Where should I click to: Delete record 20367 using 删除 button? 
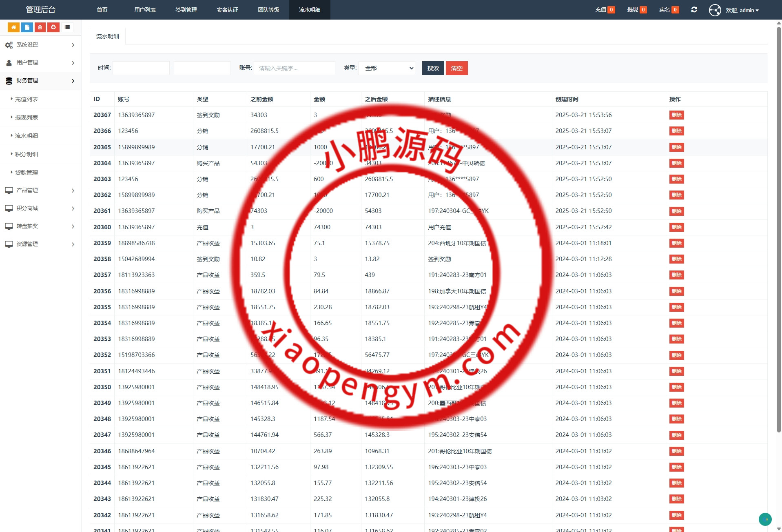[676, 115]
